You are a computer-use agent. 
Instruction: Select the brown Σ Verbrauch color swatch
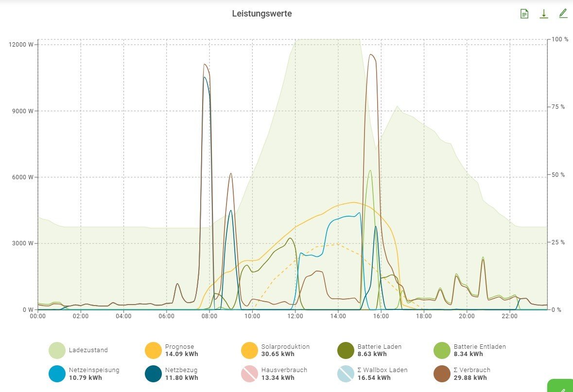tap(442, 374)
